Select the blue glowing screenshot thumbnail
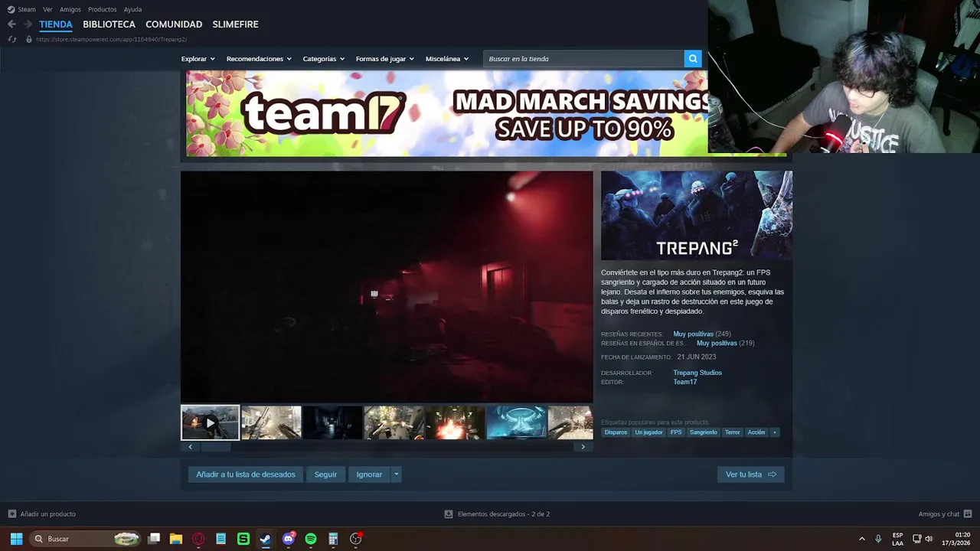 tap(516, 422)
